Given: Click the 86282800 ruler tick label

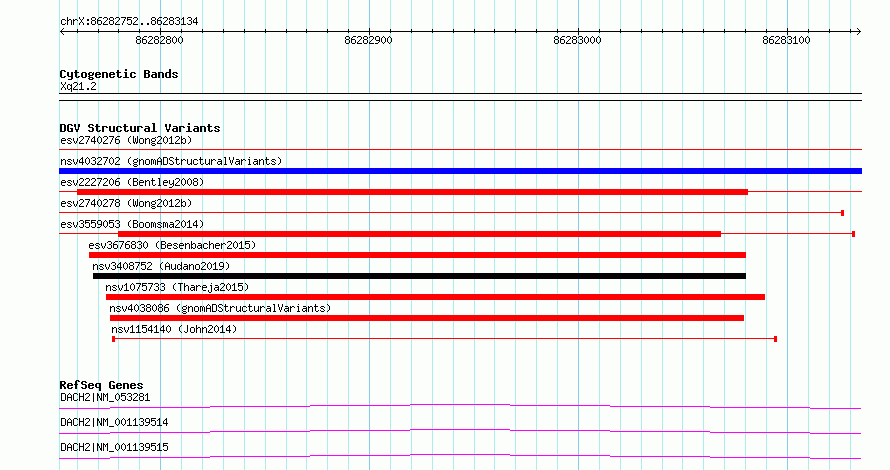Looking at the screenshot, I should (x=159, y=40).
